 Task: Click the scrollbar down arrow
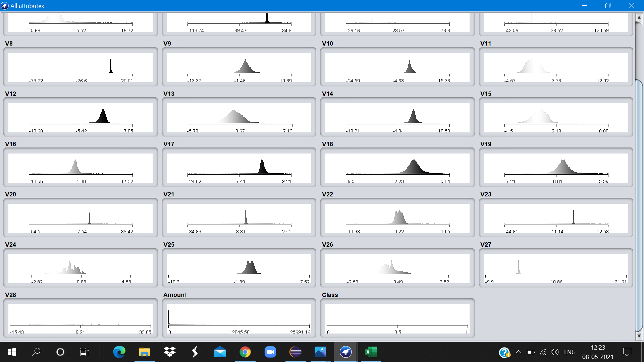click(x=639, y=336)
